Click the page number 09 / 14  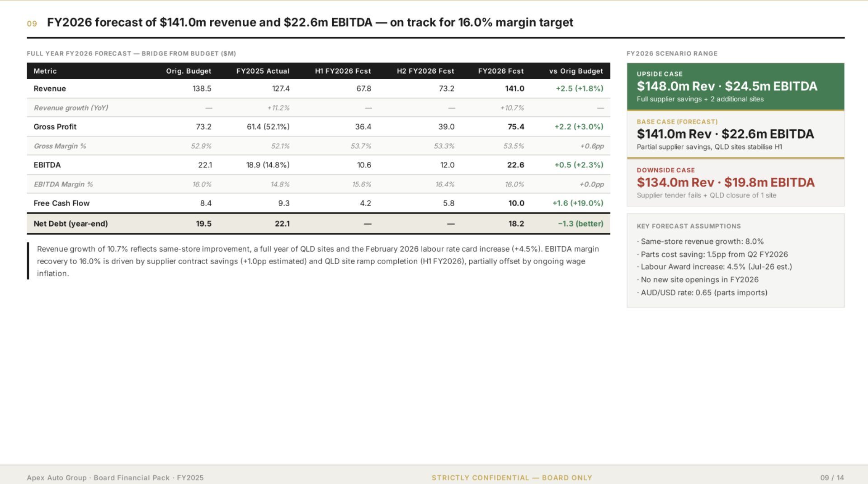click(x=832, y=478)
